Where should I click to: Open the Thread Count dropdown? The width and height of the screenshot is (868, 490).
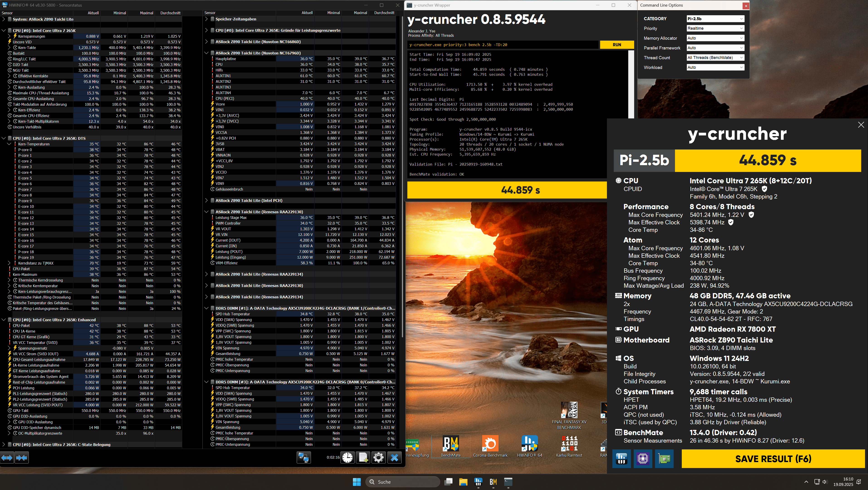click(x=715, y=58)
